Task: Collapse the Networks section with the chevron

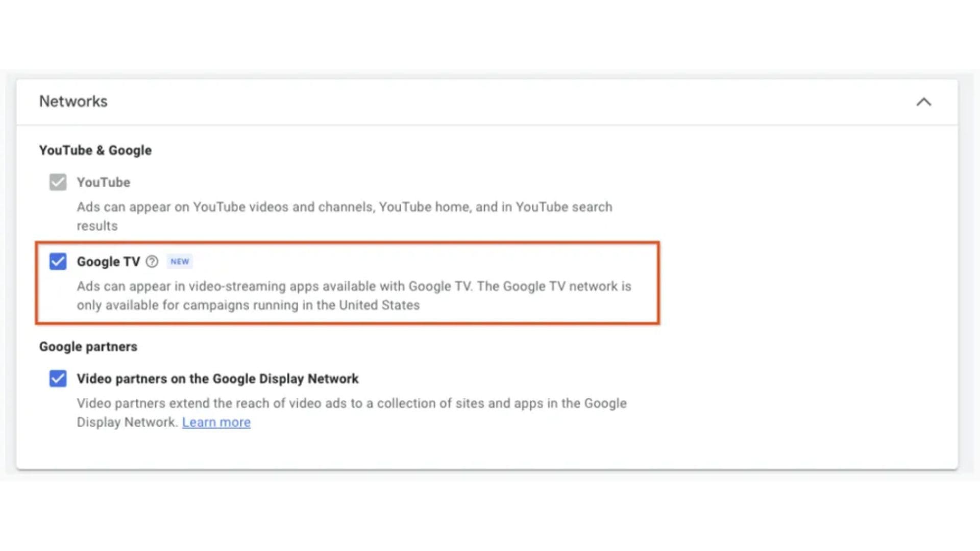Action: pyautogui.click(x=923, y=102)
